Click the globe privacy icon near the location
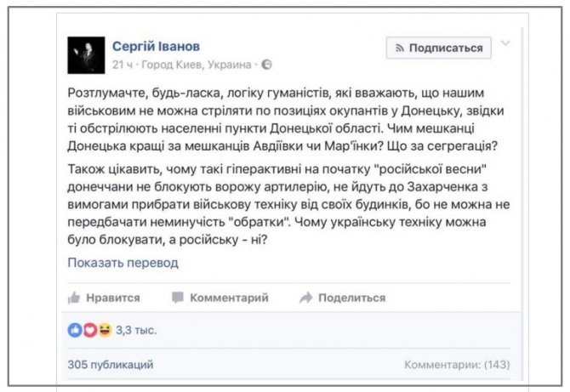Screen dimensions: 570x392 [x=266, y=65]
